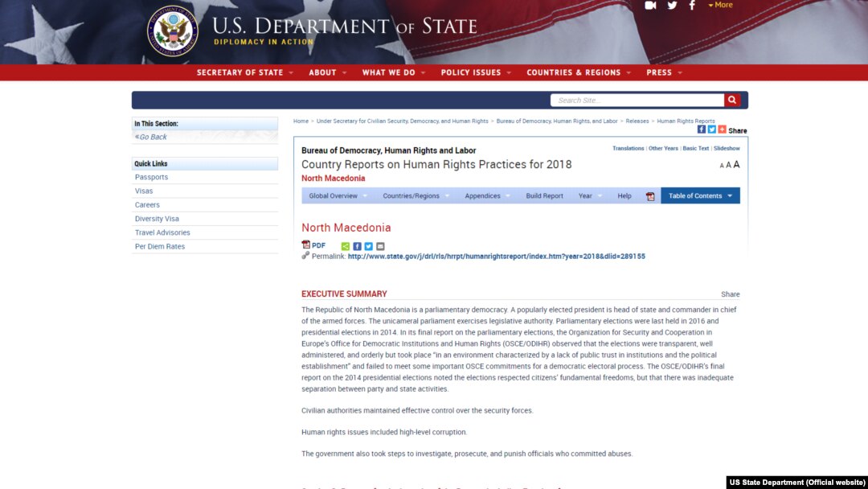Click the permalink chain icon
The width and height of the screenshot is (868, 489).
click(x=305, y=255)
